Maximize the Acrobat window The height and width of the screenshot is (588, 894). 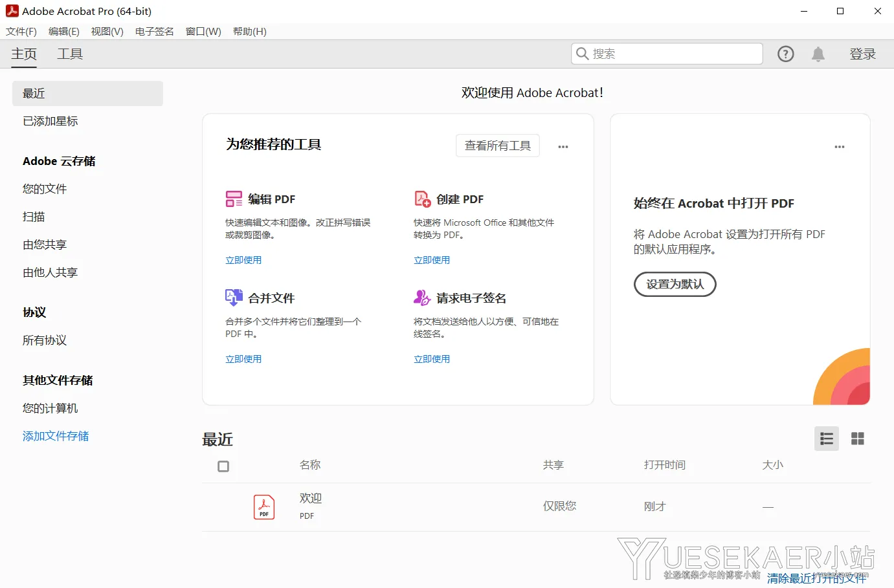[840, 11]
